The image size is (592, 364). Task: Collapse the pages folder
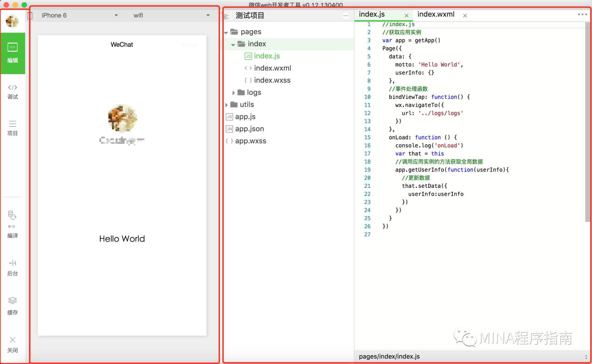pos(226,32)
